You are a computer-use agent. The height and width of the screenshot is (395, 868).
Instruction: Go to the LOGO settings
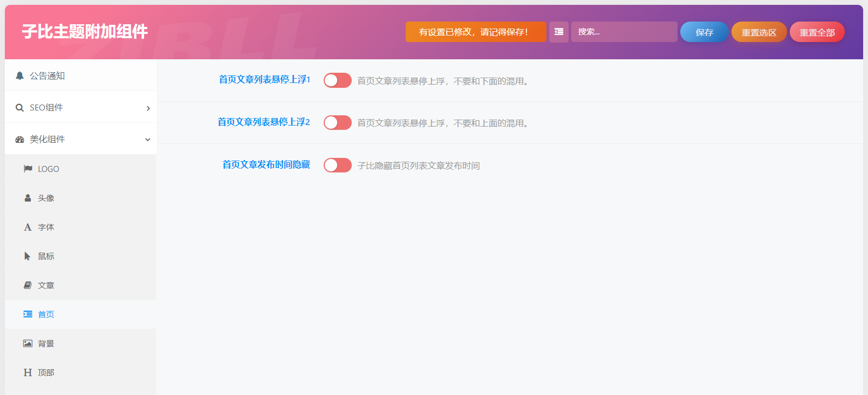pos(81,169)
